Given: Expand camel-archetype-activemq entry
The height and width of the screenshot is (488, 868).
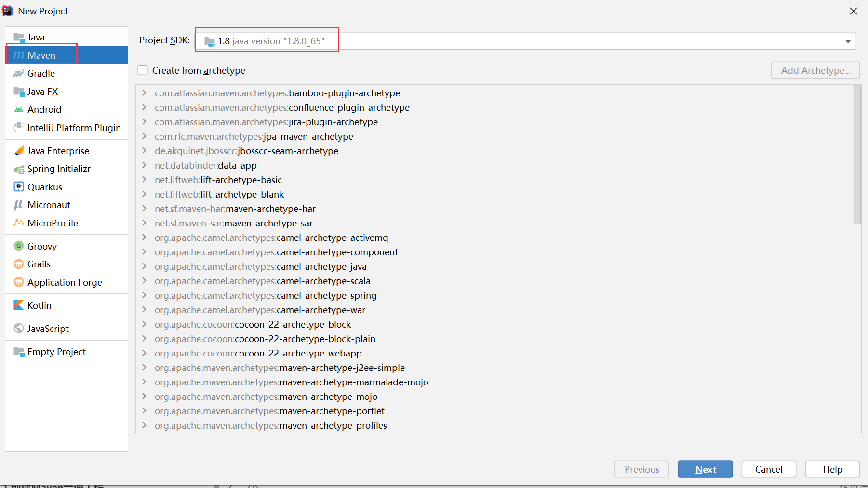Looking at the screenshot, I should [x=144, y=237].
